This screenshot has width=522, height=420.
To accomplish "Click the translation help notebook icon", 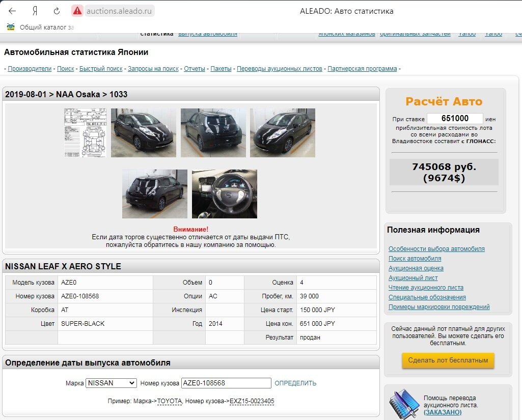I will pos(403,404).
